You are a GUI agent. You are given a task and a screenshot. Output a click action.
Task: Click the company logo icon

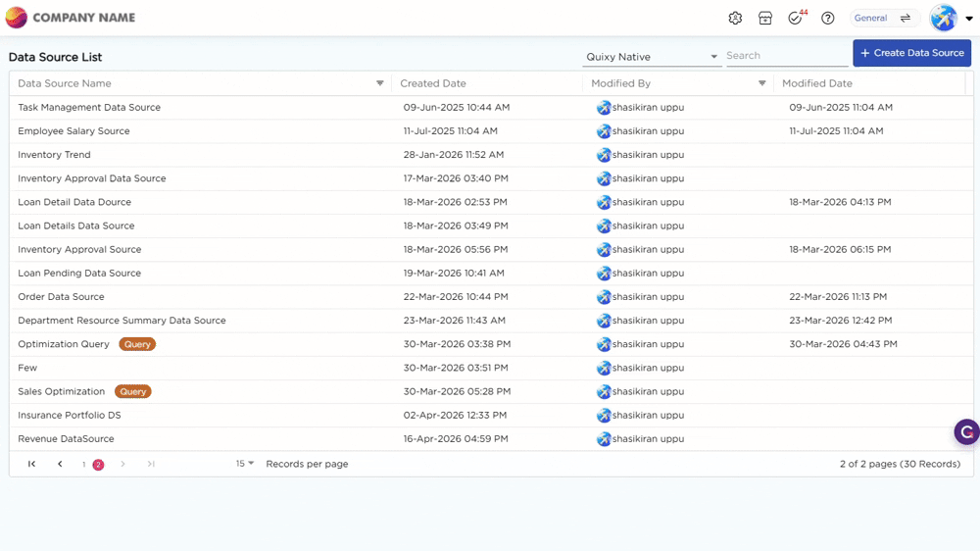(x=17, y=18)
